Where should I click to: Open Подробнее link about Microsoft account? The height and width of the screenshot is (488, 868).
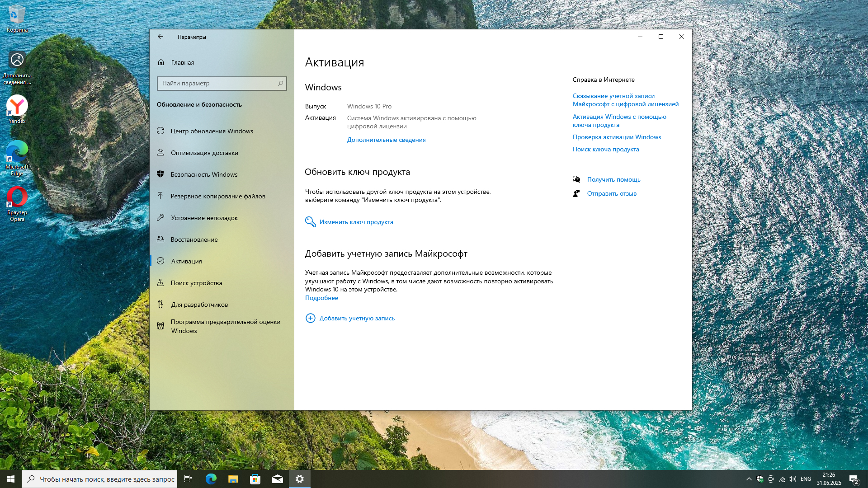[x=321, y=298]
